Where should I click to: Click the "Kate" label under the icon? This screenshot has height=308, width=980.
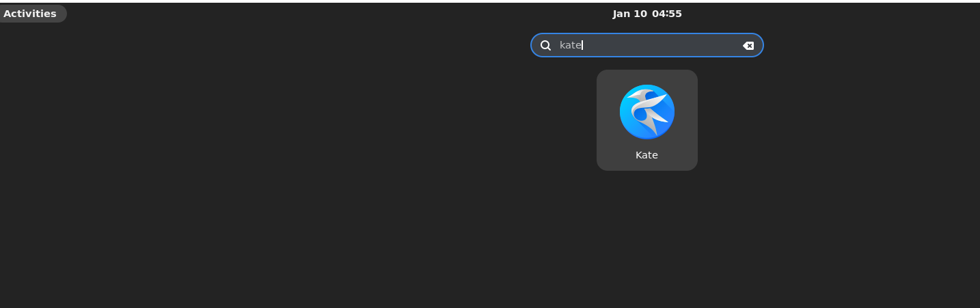646,155
